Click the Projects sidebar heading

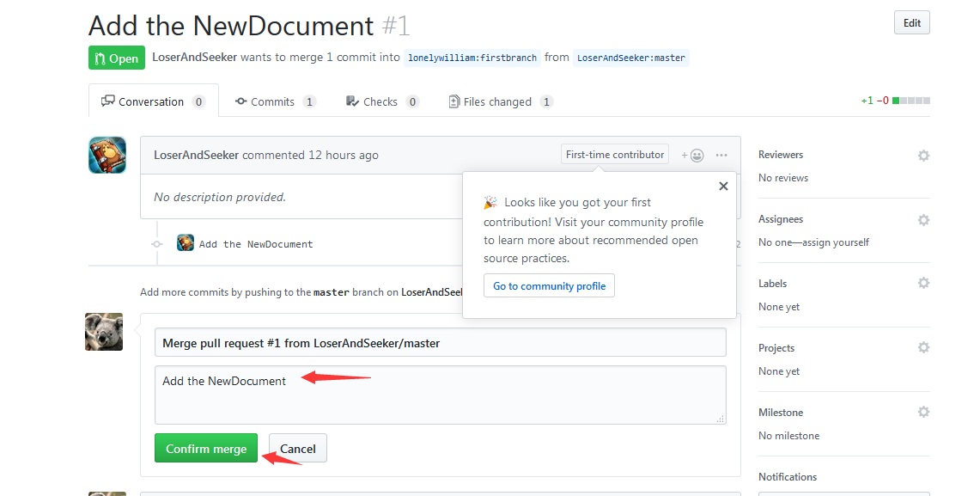[776, 348]
